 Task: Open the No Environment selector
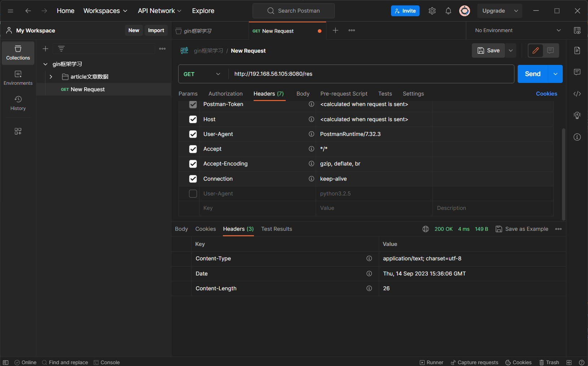click(518, 30)
